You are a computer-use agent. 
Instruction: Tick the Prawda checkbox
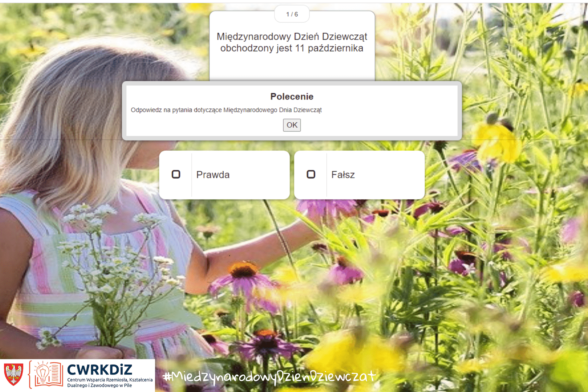point(176,175)
